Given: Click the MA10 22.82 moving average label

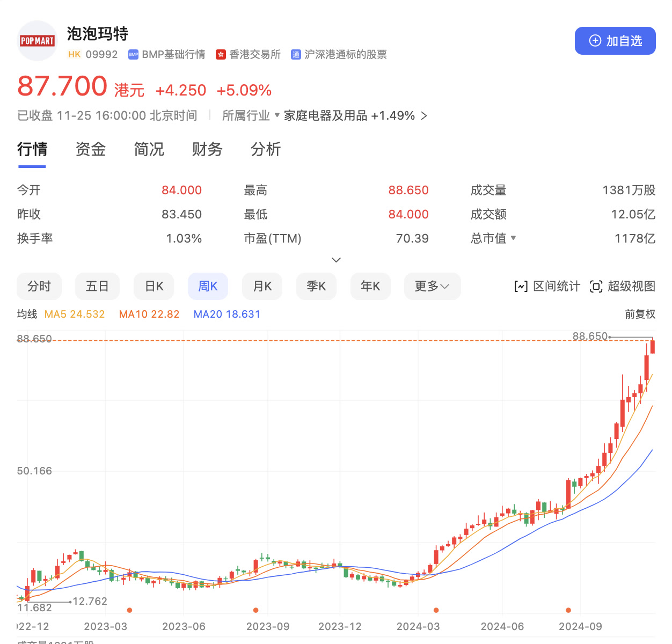Looking at the screenshot, I should (x=149, y=314).
